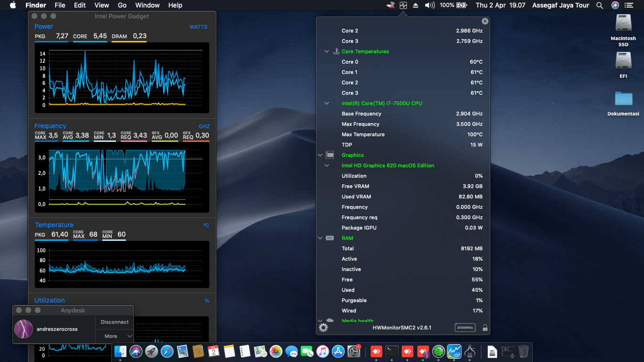
Task: Open App Store in the Dock
Action: point(338,351)
